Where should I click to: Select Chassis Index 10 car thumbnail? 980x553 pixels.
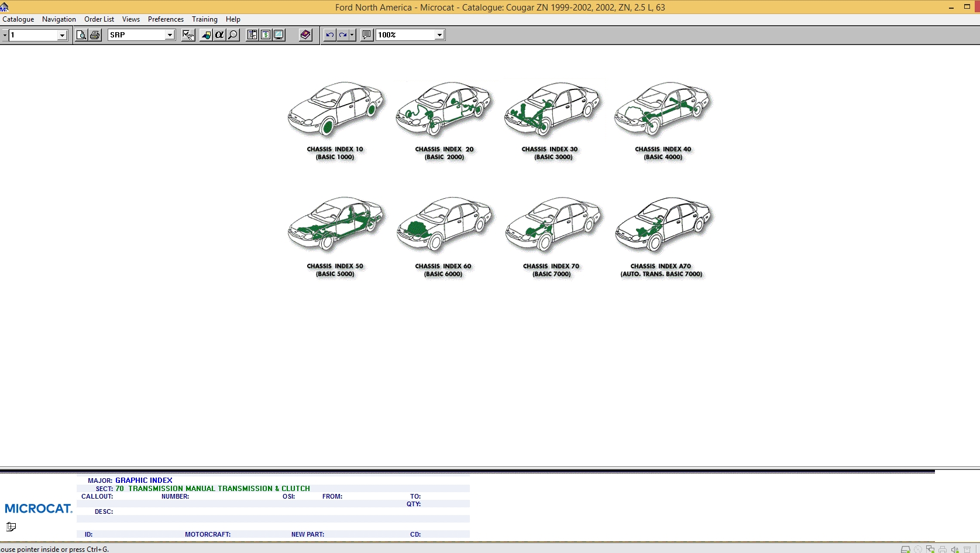336,109
